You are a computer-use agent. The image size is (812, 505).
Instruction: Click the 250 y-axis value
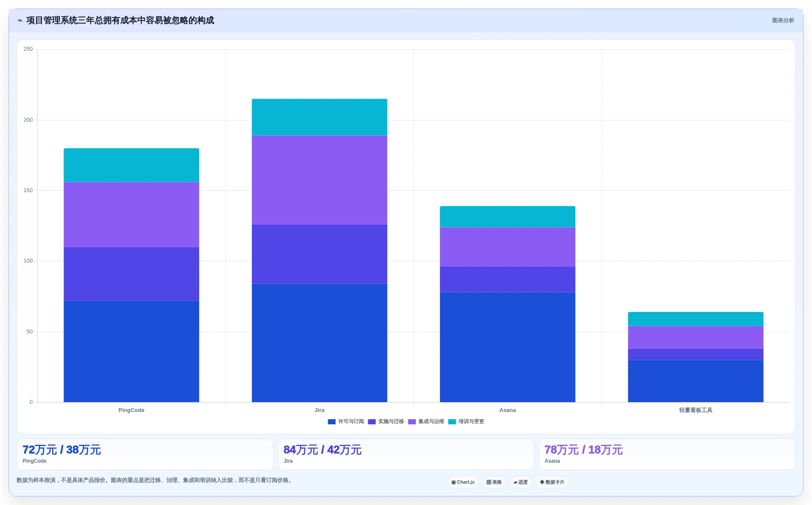pos(28,49)
